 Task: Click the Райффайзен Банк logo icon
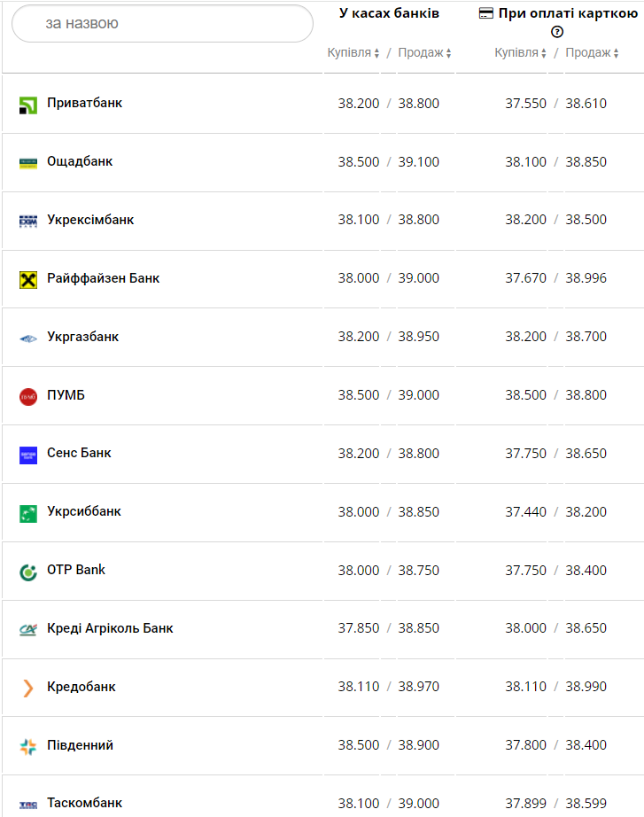click(x=28, y=280)
